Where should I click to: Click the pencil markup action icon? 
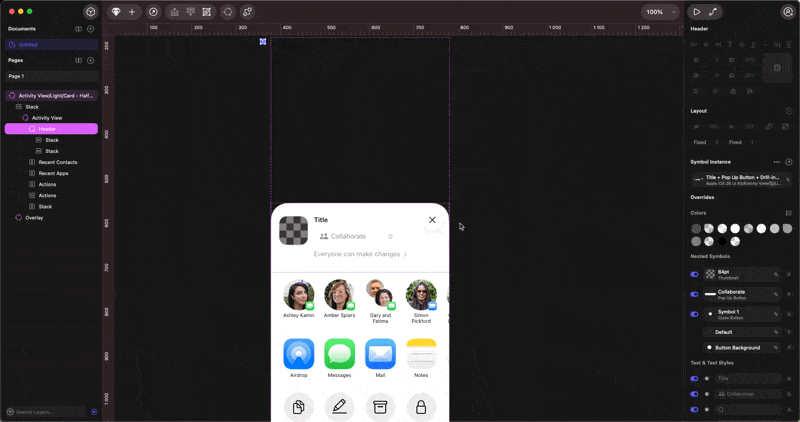pyautogui.click(x=339, y=407)
